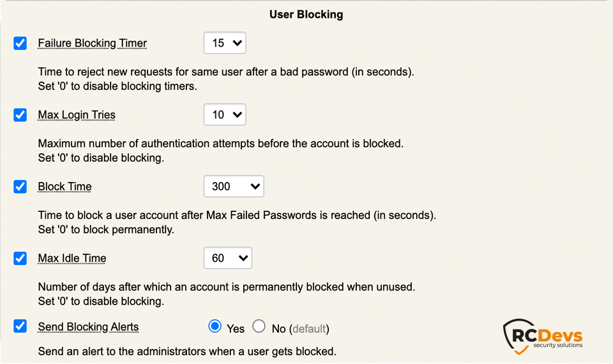Viewport: 613px width, 364px height.
Task: Click the Max Login Tries underlined label
Action: click(77, 115)
